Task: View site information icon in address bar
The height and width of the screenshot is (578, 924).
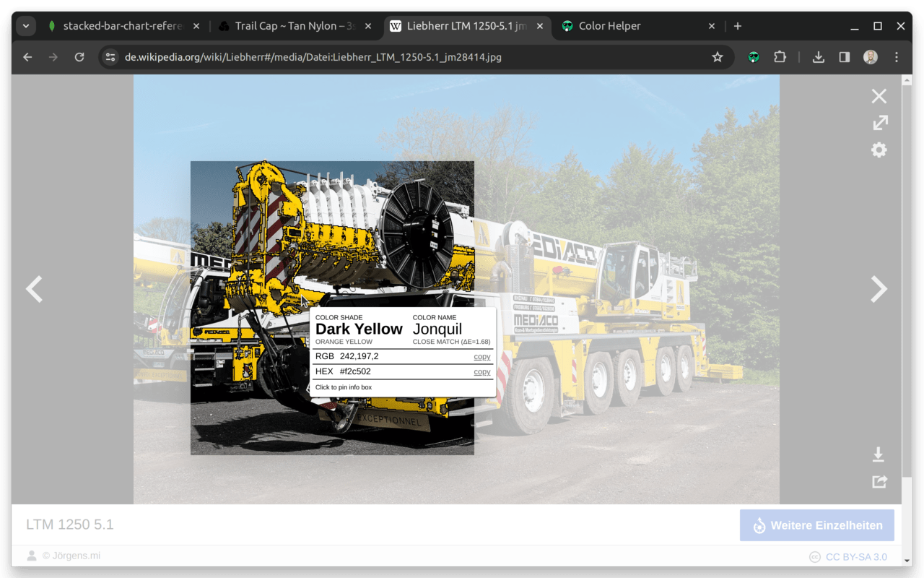Action: (x=110, y=57)
